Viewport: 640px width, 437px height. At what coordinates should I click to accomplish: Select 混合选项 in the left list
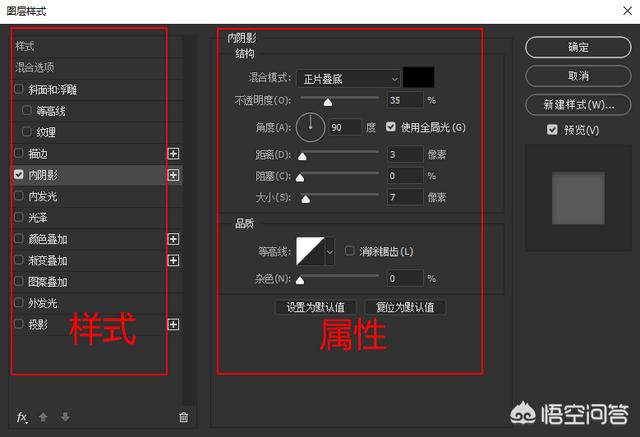[x=35, y=67]
